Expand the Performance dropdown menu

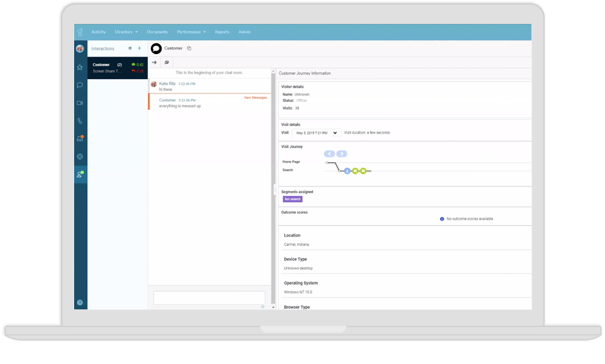(x=192, y=32)
